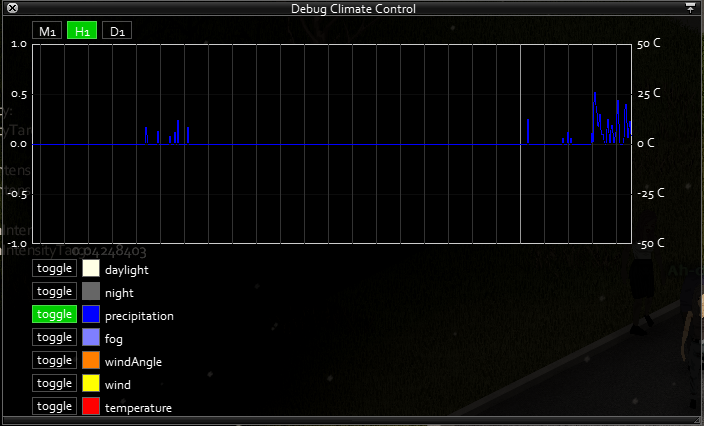Click the 'night' legend label
This screenshot has height=426, width=704.
(x=119, y=294)
